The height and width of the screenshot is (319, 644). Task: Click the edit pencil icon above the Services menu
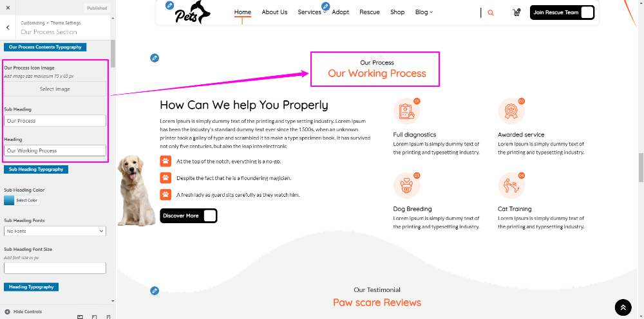(326, 6)
